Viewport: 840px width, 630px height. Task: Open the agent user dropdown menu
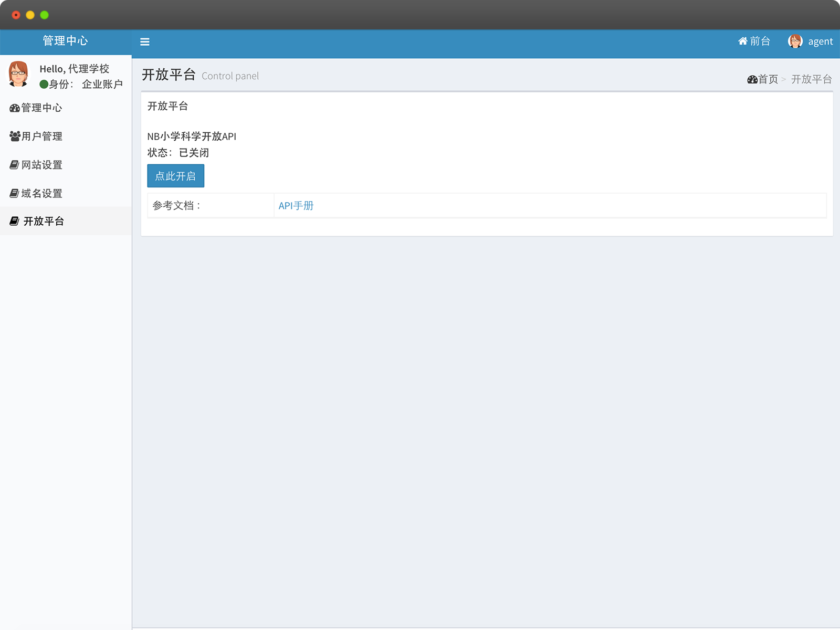click(820, 41)
